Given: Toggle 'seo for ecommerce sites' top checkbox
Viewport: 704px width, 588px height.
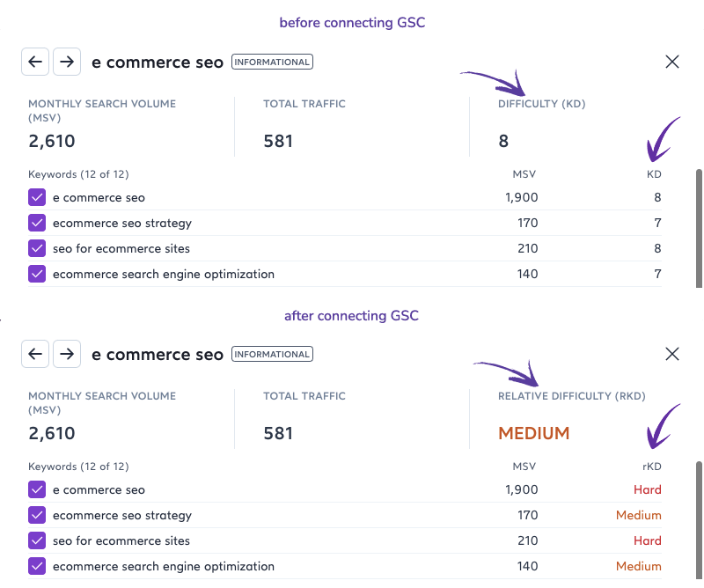Looking at the screenshot, I should (37, 248).
